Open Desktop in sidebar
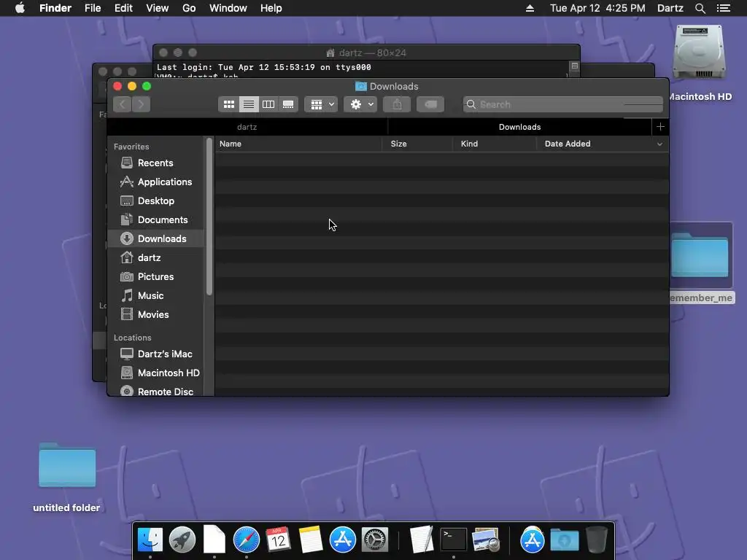Viewport: 747px width, 560px height. 155,201
